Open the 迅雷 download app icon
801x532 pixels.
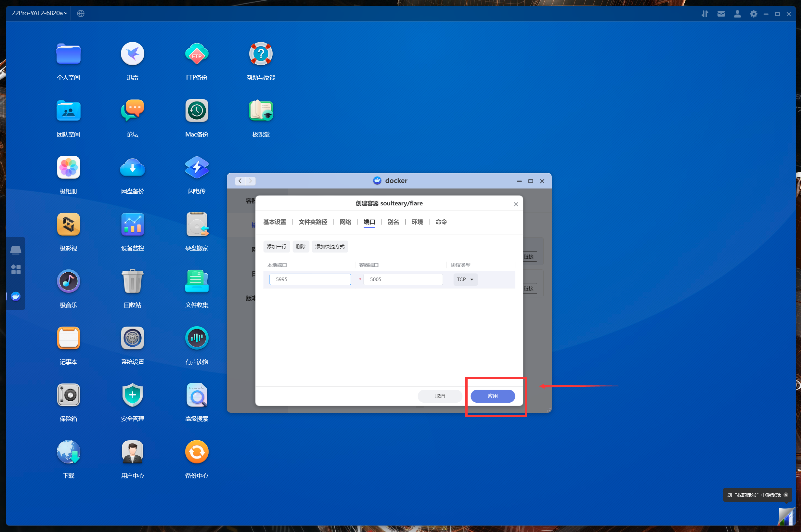coord(132,54)
